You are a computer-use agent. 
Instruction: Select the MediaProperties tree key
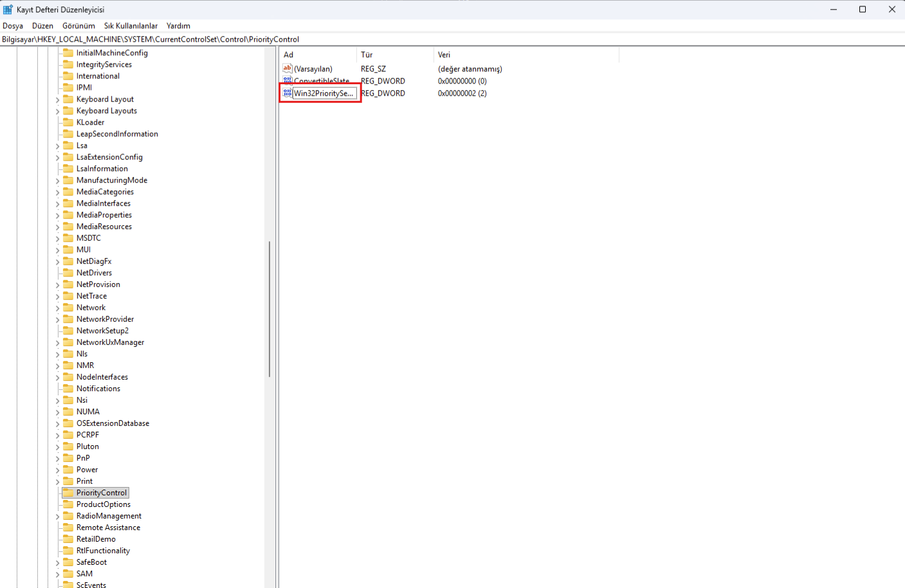tap(104, 215)
